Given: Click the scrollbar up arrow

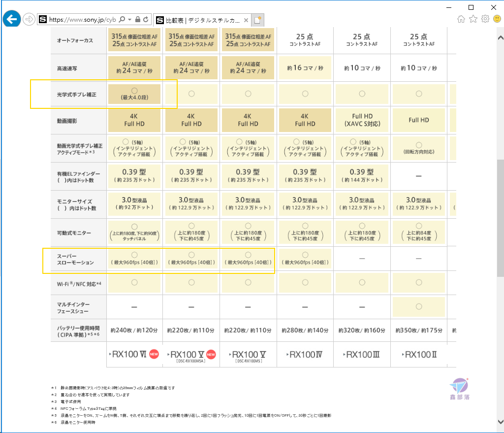Looking at the screenshot, I should (x=501, y=37).
